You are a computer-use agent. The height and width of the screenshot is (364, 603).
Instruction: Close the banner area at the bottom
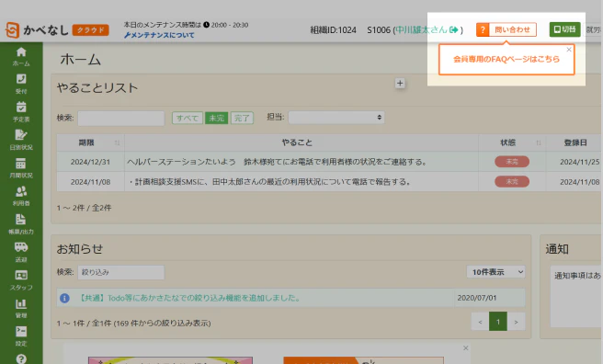pos(466,347)
